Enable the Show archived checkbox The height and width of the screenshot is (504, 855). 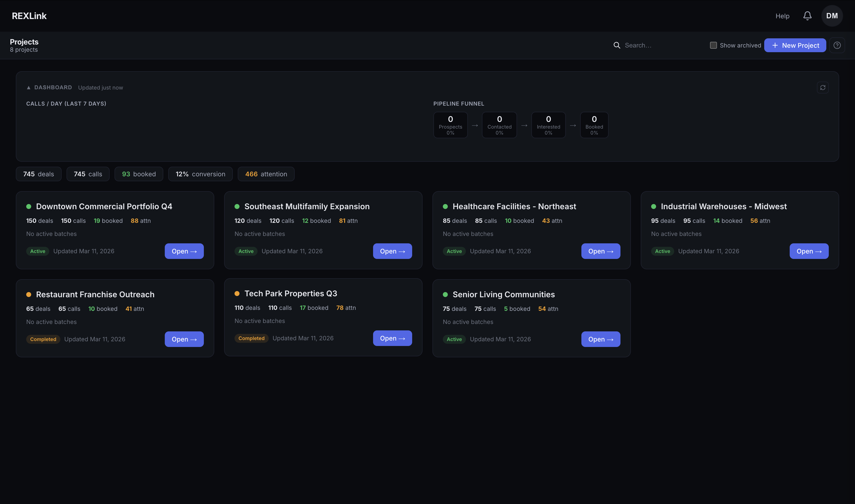pyautogui.click(x=713, y=45)
